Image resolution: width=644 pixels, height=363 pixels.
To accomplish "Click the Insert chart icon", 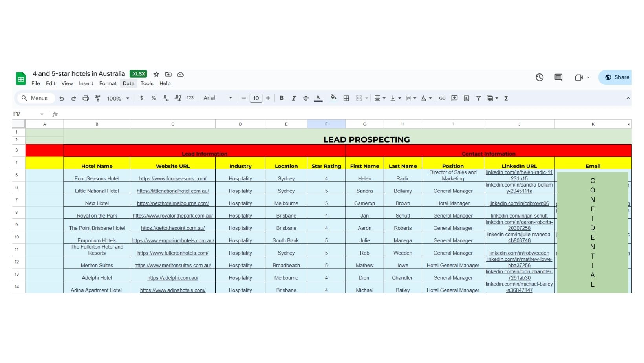I will click(467, 98).
